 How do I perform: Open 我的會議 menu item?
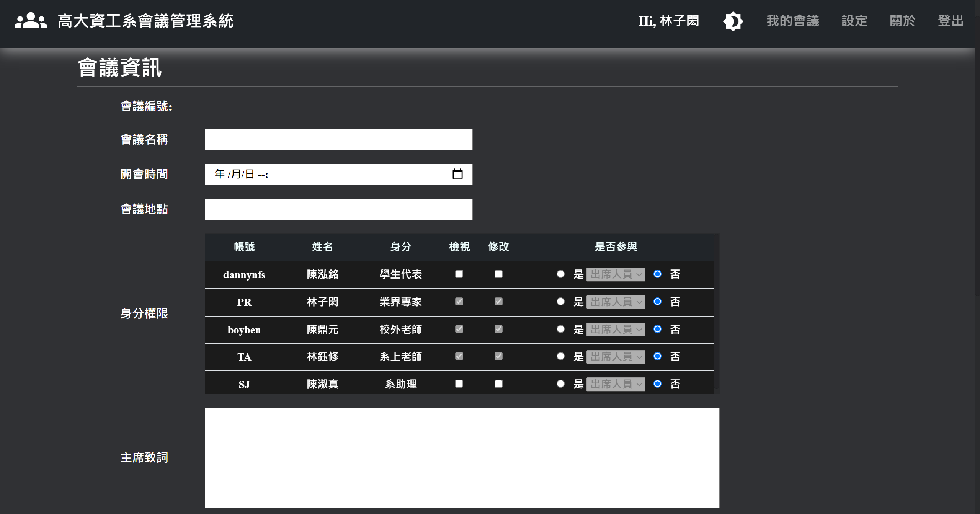click(x=792, y=21)
